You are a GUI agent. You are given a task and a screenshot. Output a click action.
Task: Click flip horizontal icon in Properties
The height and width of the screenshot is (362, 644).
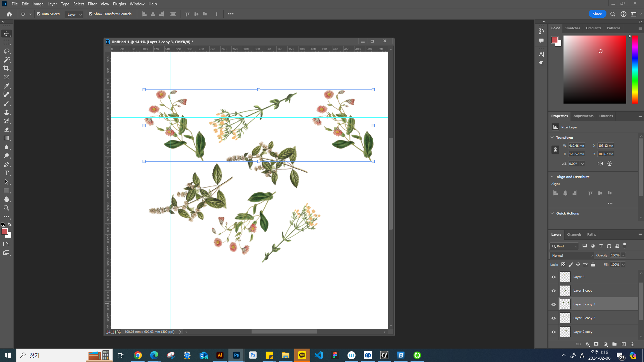pos(600,164)
